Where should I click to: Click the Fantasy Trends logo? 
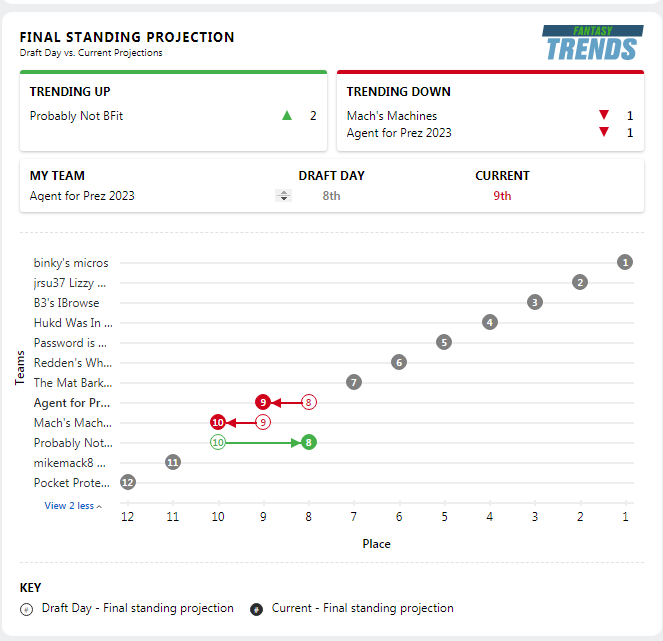click(592, 43)
